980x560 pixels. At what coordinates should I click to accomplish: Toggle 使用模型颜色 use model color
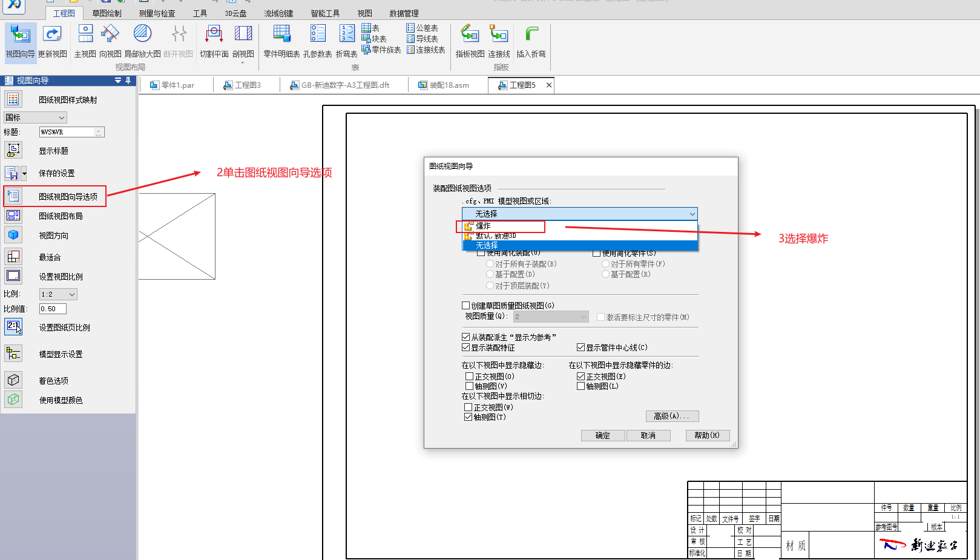[13, 400]
